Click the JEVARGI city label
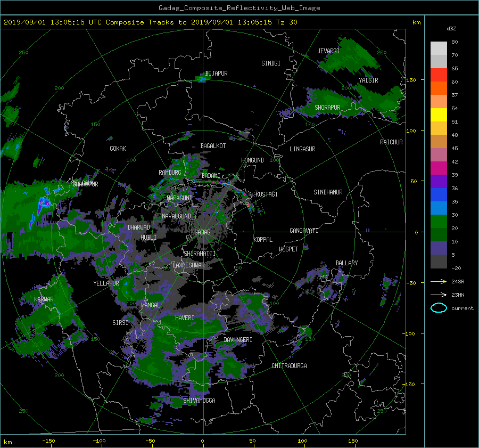This screenshot has height=448, width=479. point(328,51)
